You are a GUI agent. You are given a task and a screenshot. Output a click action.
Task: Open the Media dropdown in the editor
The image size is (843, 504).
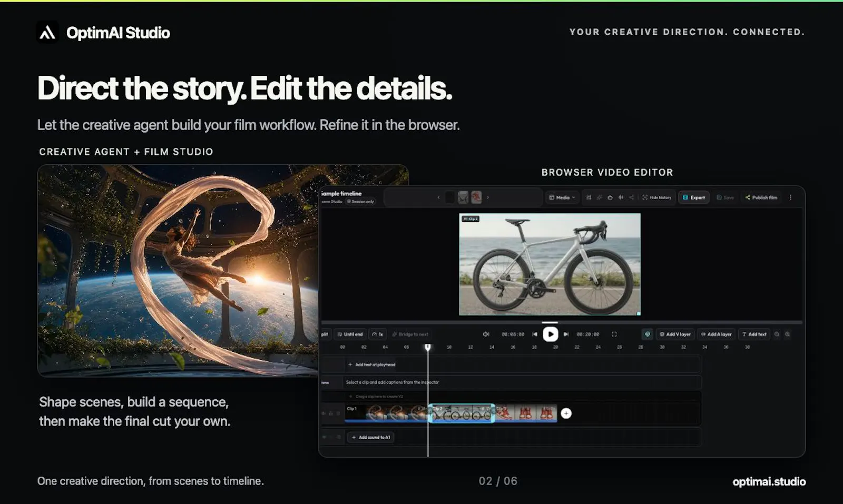pyautogui.click(x=562, y=197)
